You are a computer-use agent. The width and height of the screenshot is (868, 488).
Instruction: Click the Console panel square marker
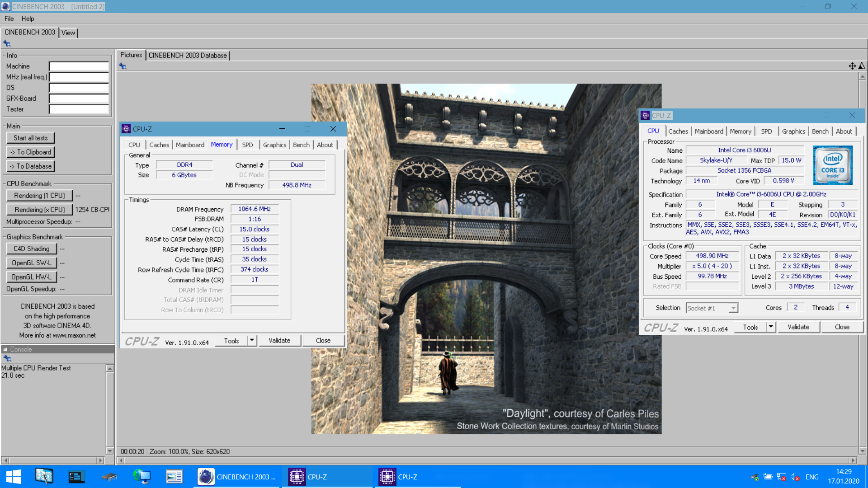click(x=5, y=349)
